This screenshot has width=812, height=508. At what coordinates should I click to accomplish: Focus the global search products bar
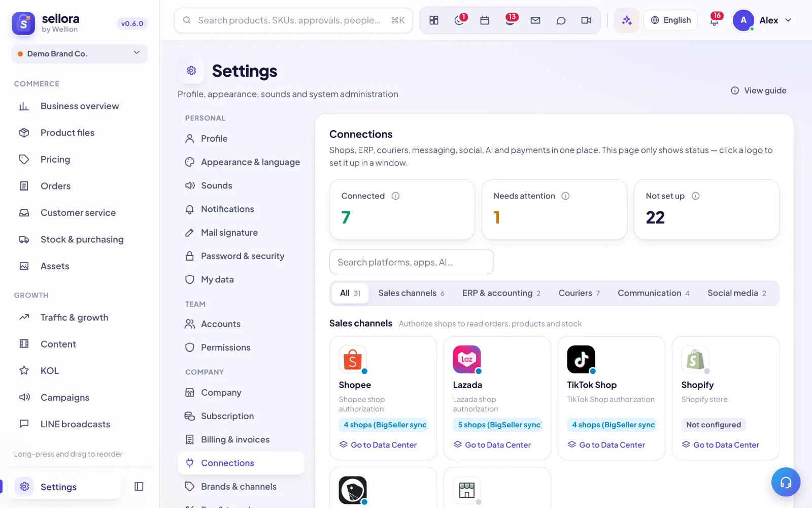point(293,20)
